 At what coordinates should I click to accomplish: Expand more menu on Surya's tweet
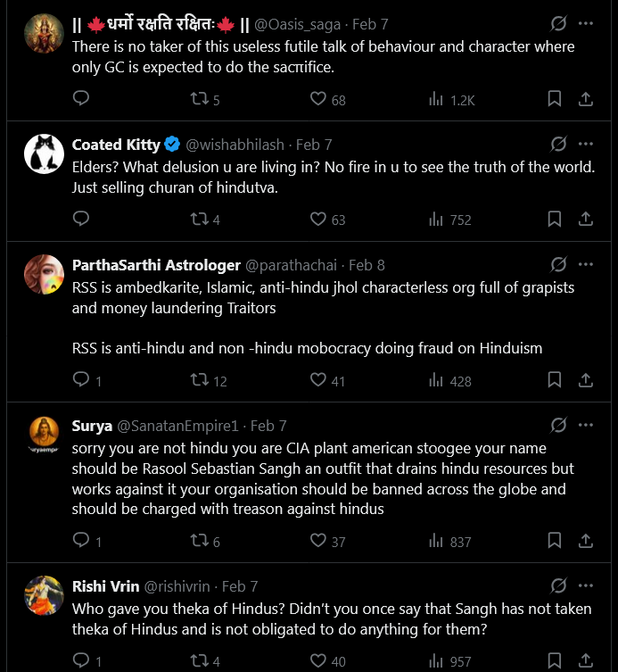(586, 426)
